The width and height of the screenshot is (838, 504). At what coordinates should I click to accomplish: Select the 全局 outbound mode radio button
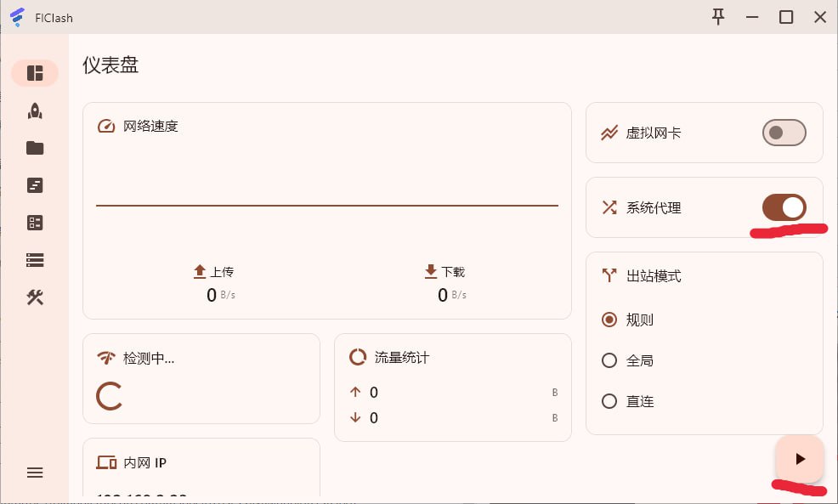coord(609,360)
